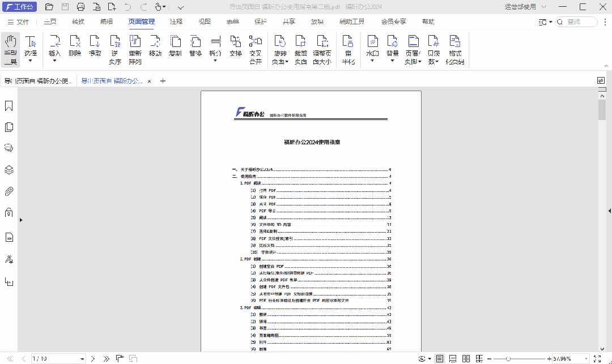Click the new tab plus button
Viewport: 612px width, 364px height.
pyautogui.click(x=163, y=81)
